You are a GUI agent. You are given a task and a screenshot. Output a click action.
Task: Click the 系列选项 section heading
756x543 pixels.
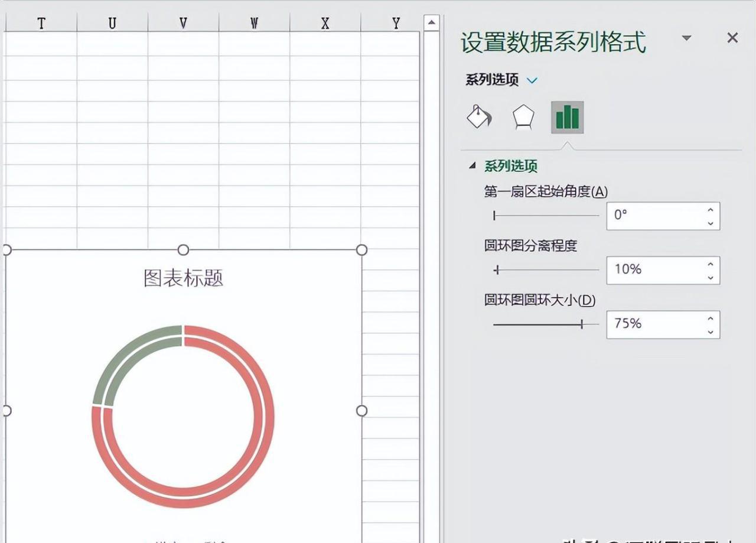(x=511, y=166)
